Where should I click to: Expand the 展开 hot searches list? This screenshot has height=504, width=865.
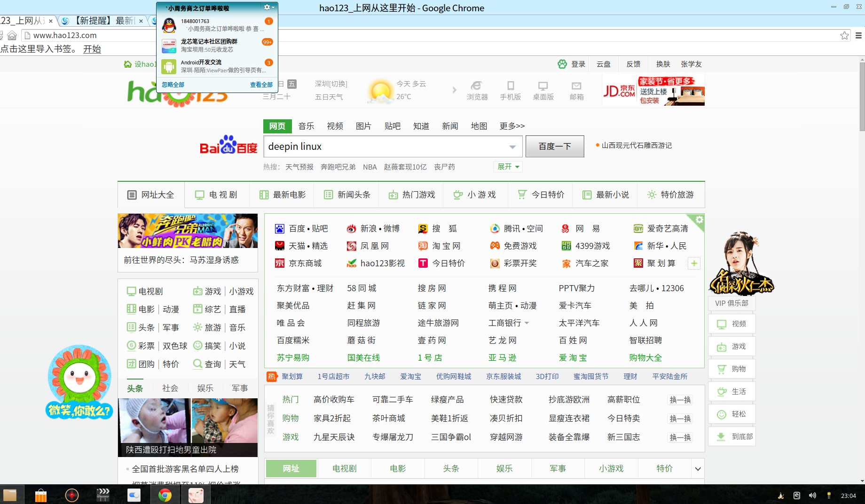point(508,167)
